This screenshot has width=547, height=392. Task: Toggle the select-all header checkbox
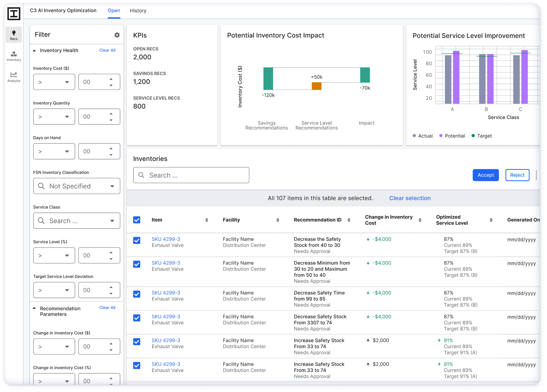pyautogui.click(x=137, y=220)
